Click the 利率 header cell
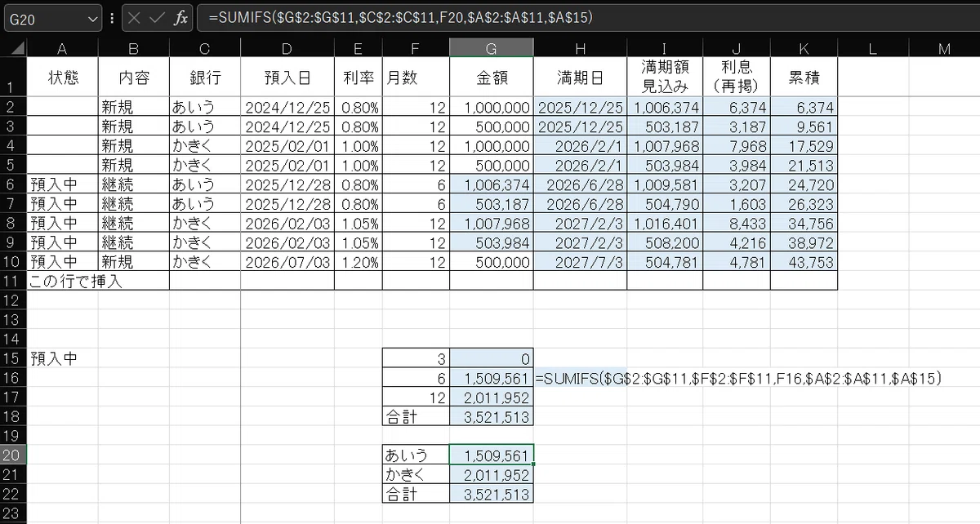Viewport: 980px width, 524px height. point(358,78)
